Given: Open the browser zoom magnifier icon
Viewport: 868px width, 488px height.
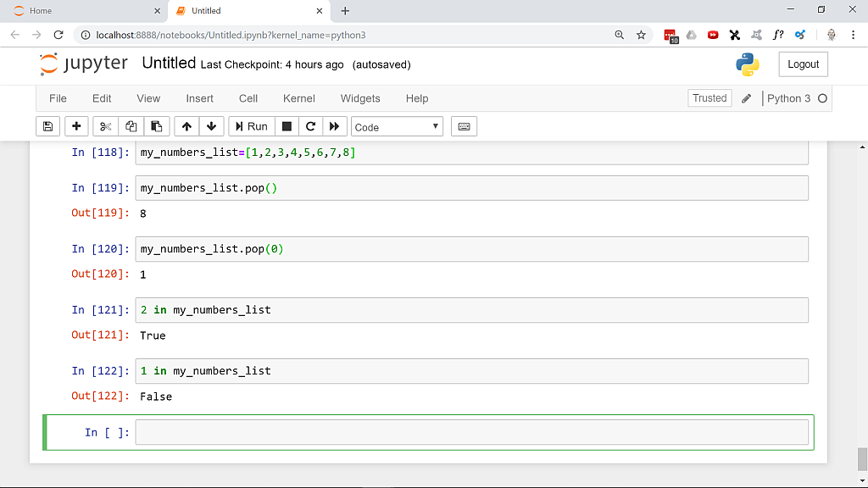Looking at the screenshot, I should (x=620, y=35).
